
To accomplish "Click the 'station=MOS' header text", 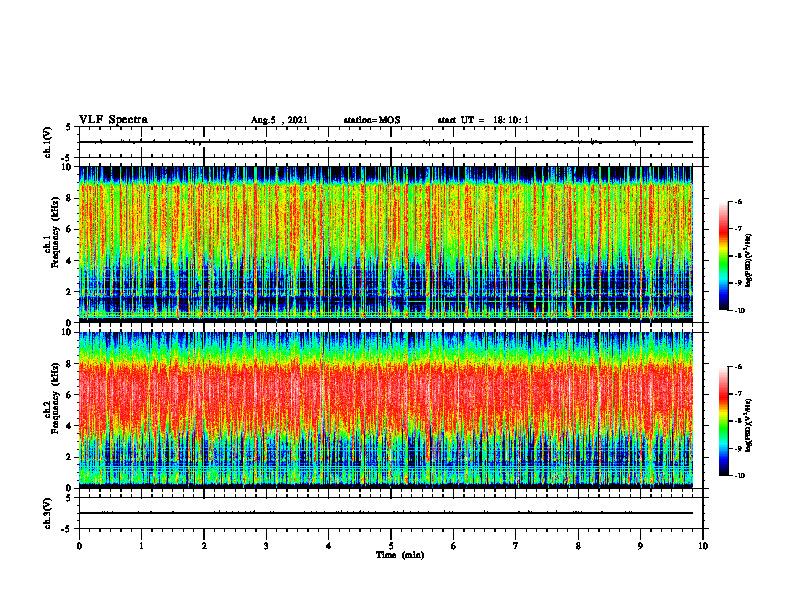I will [372, 120].
